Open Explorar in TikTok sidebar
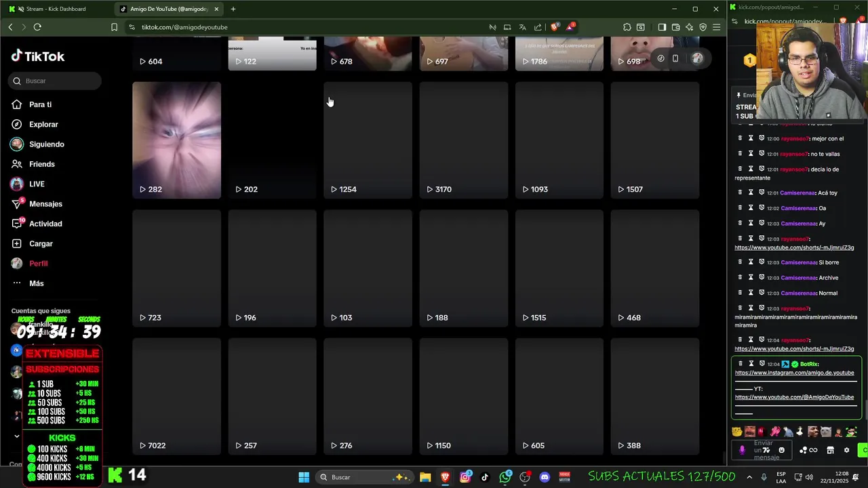Viewport: 868px width, 488px height. pos(43,124)
